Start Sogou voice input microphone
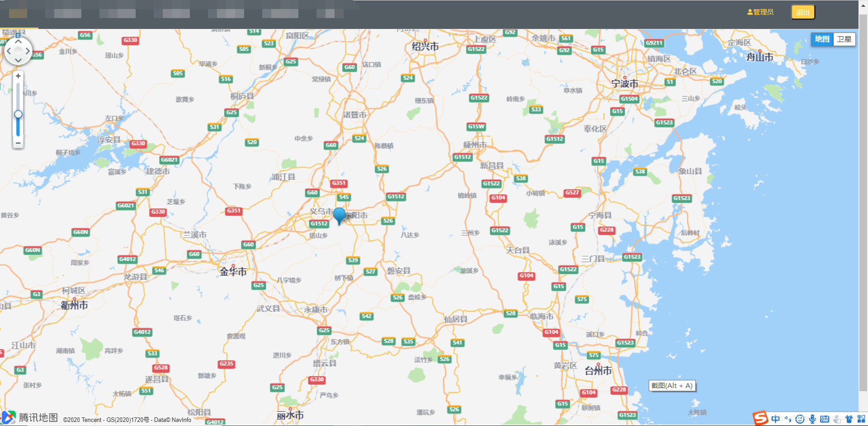Screen dimensions: 868x426 point(812,419)
